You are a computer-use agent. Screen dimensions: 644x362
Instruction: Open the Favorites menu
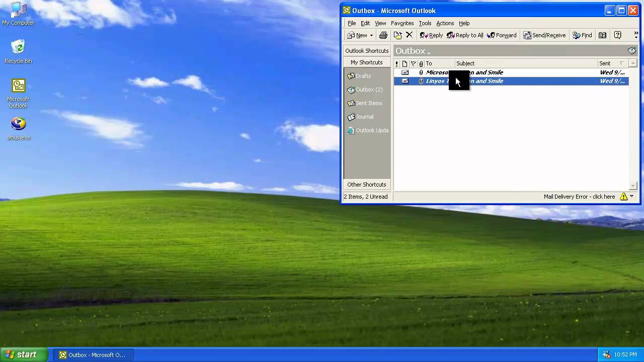[x=403, y=23]
